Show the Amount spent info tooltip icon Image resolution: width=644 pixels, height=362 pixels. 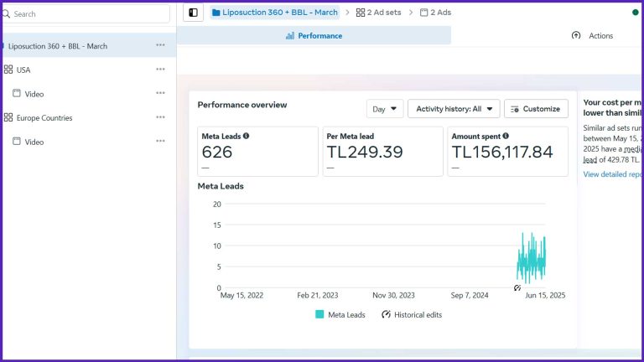[x=506, y=136]
